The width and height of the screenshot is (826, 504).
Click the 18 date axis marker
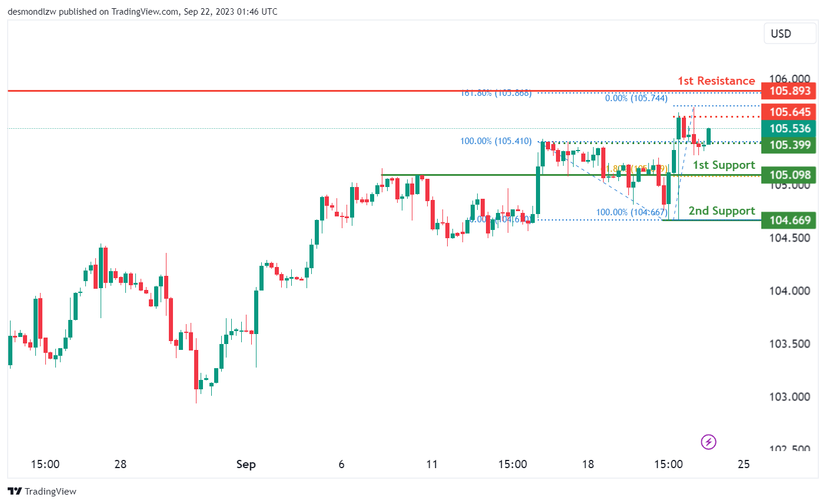pyautogui.click(x=588, y=464)
